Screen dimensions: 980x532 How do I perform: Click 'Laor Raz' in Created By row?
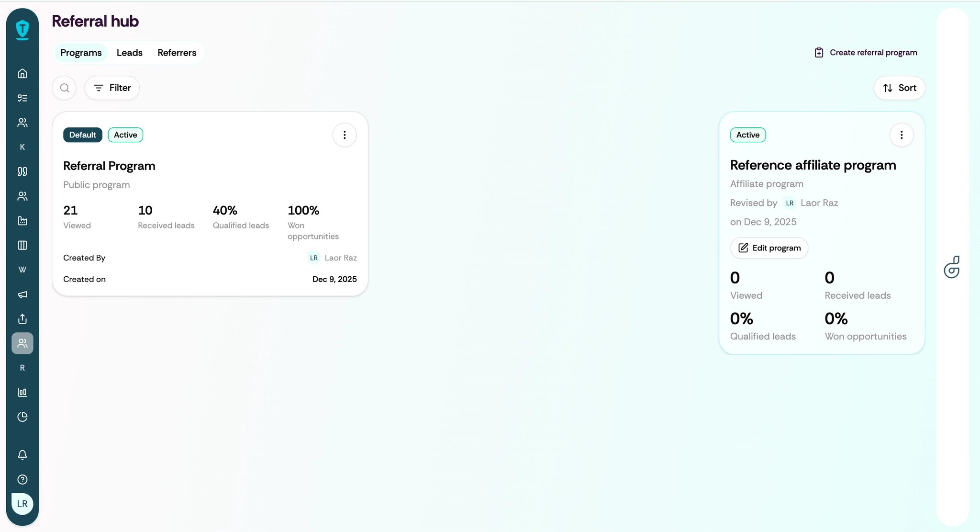click(x=341, y=258)
